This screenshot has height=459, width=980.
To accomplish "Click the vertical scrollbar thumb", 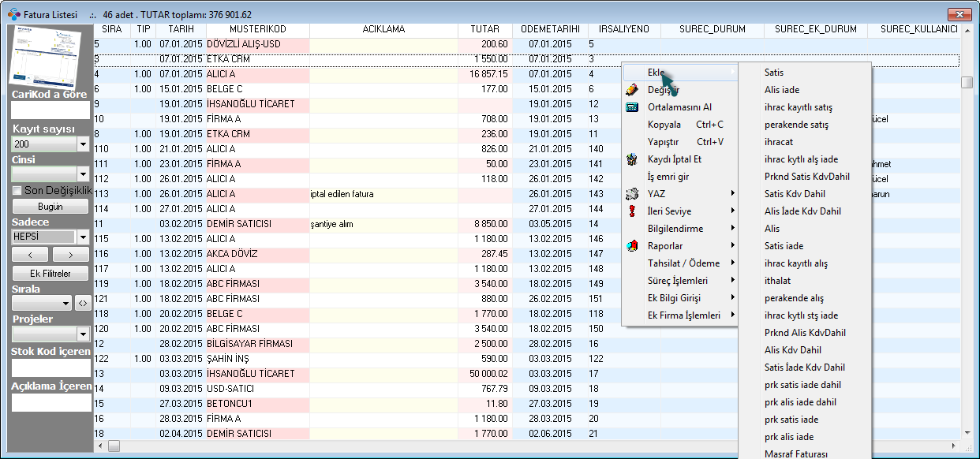I will tap(967, 83).
